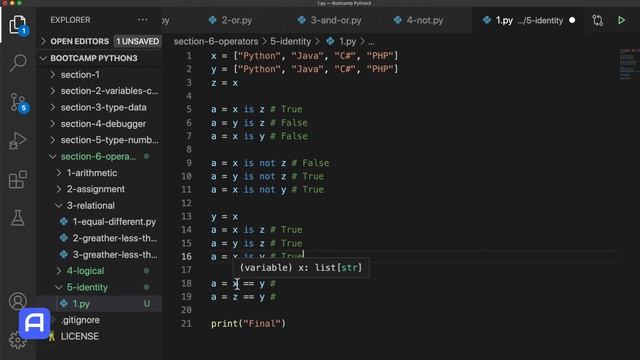Open the Explorer view in activity bar
640x360 pixels.
point(18,25)
